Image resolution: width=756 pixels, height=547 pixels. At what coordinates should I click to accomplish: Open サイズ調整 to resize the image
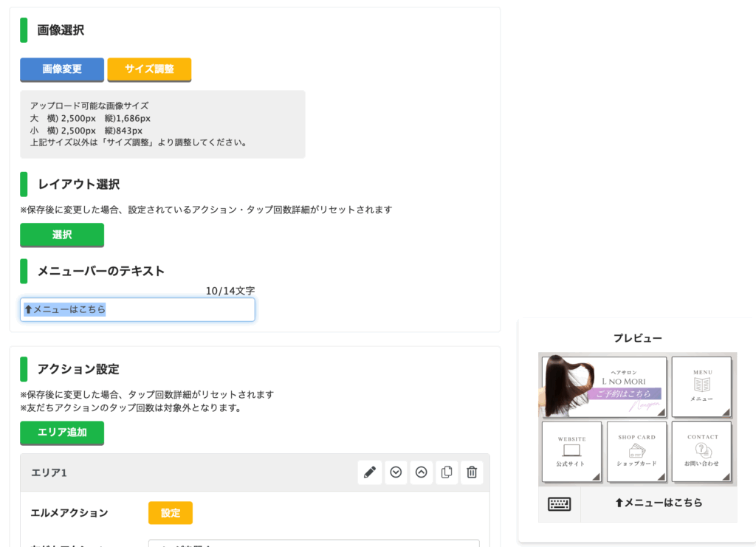pos(149,69)
